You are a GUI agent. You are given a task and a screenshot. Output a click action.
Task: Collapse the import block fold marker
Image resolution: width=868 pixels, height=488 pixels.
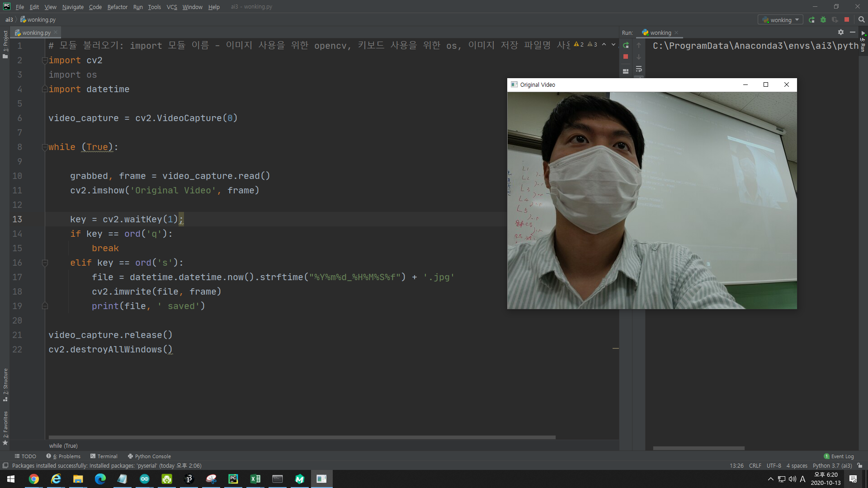tap(45, 60)
